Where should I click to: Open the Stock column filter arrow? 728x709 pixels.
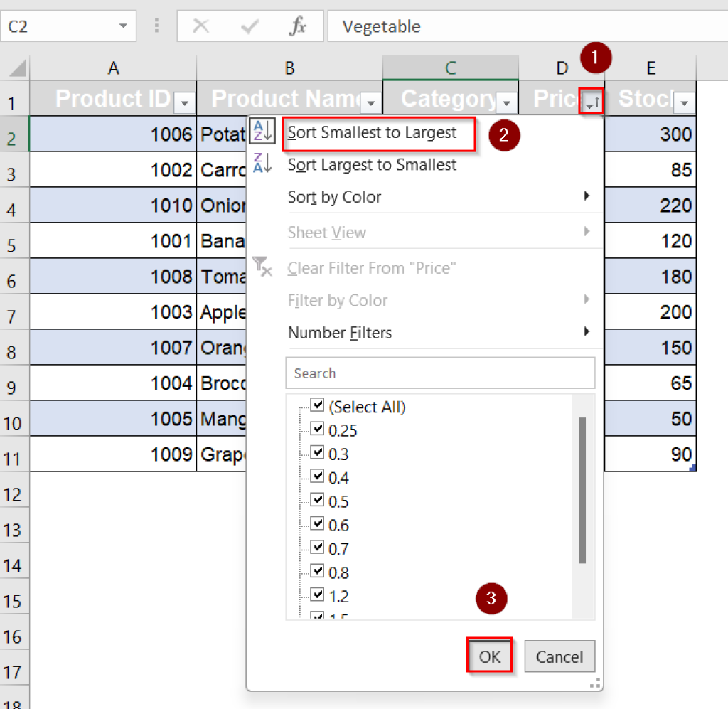[x=684, y=102]
